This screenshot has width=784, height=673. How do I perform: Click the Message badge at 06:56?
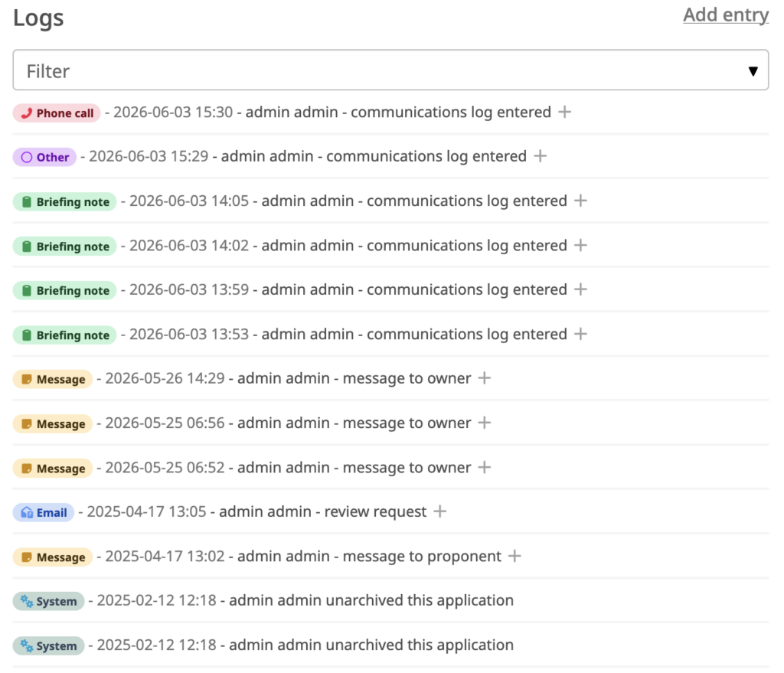pyautogui.click(x=53, y=423)
